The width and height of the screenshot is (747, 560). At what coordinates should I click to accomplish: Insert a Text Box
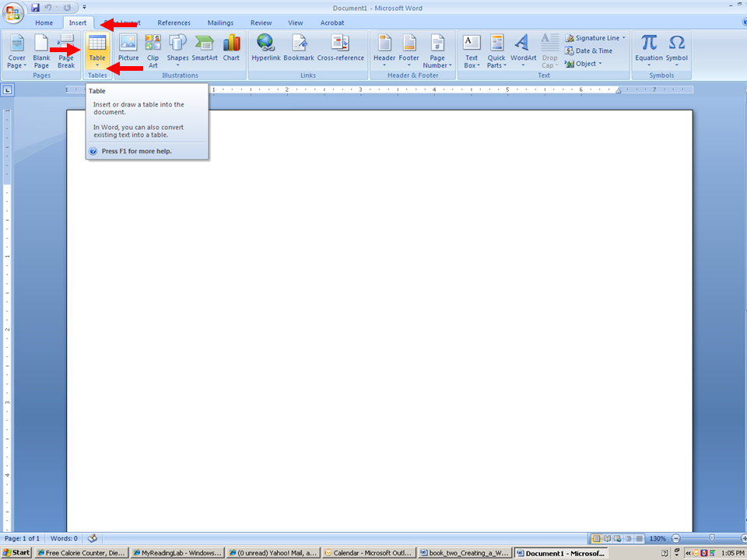[472, 51]
